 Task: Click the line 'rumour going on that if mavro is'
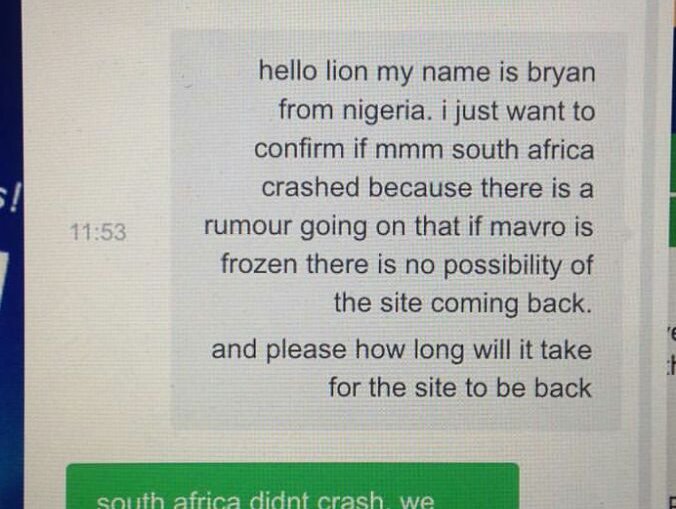point(398,227)
